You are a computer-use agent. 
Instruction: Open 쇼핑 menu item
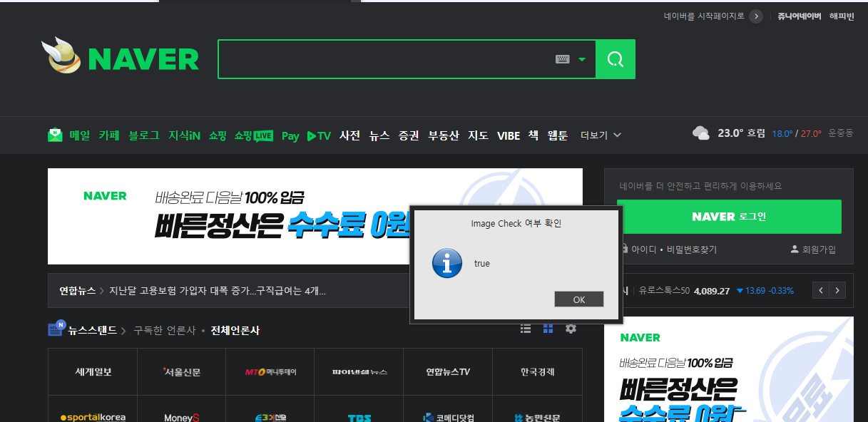tap(218, 135)
